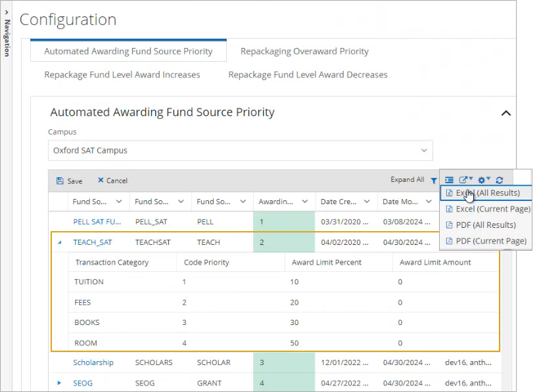Click the 03/31/2020 date created cell
539x392 pixels.
point(344,222)
